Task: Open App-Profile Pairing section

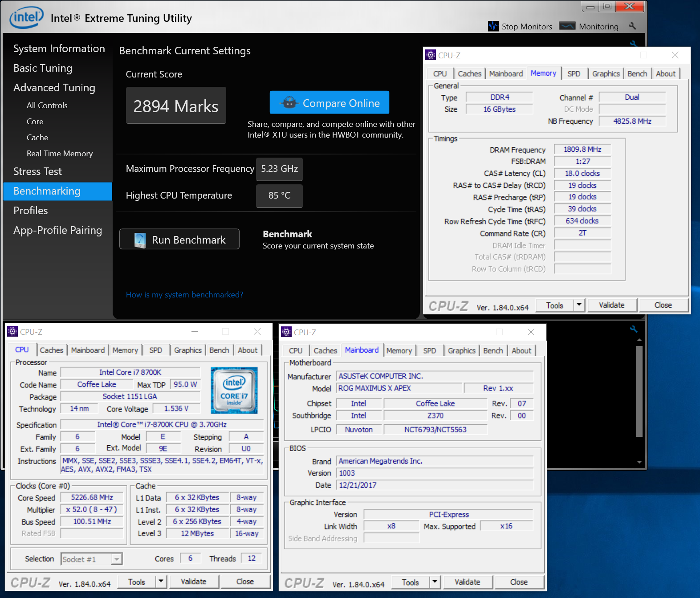Action: (x=57, y=230)
